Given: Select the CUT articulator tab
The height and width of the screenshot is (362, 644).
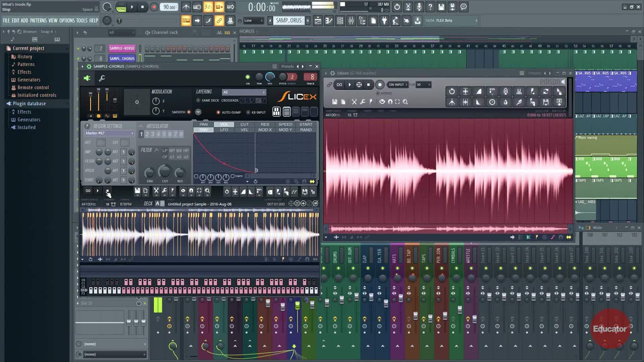Looking at the screenshot, I should [244, 124].
